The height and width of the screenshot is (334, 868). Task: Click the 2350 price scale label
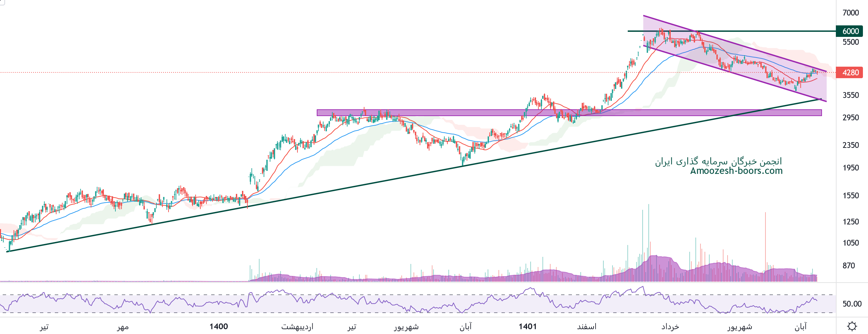point(850,145)
